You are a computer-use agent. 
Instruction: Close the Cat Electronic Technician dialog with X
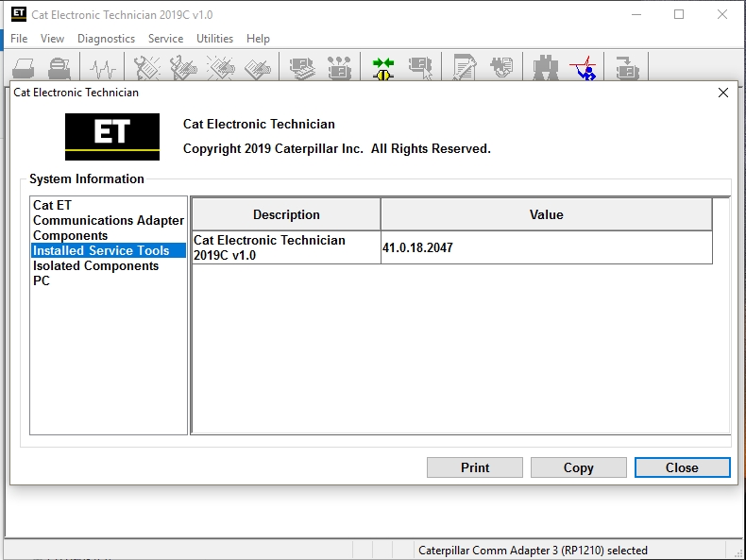[x=723, y=93]
